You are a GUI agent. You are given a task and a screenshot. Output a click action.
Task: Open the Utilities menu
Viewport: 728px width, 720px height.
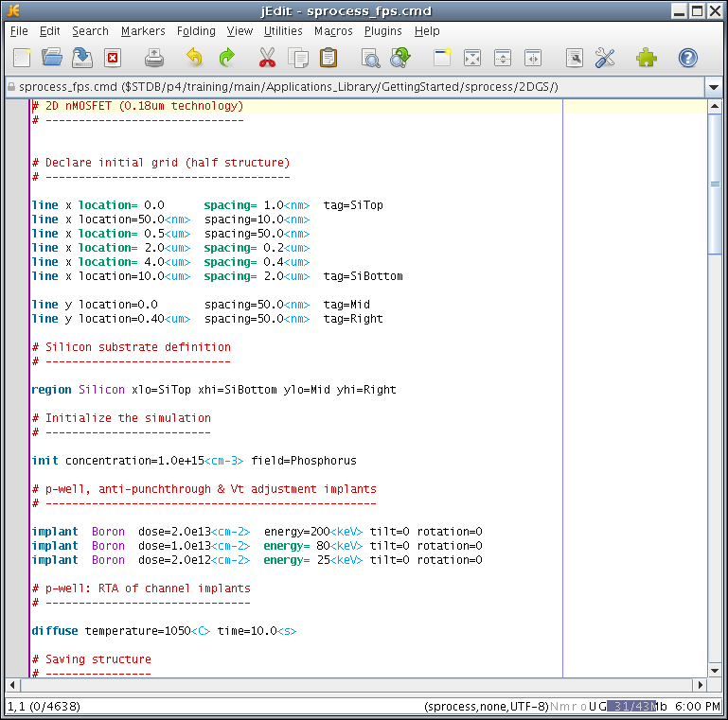[x=283, y=31]
